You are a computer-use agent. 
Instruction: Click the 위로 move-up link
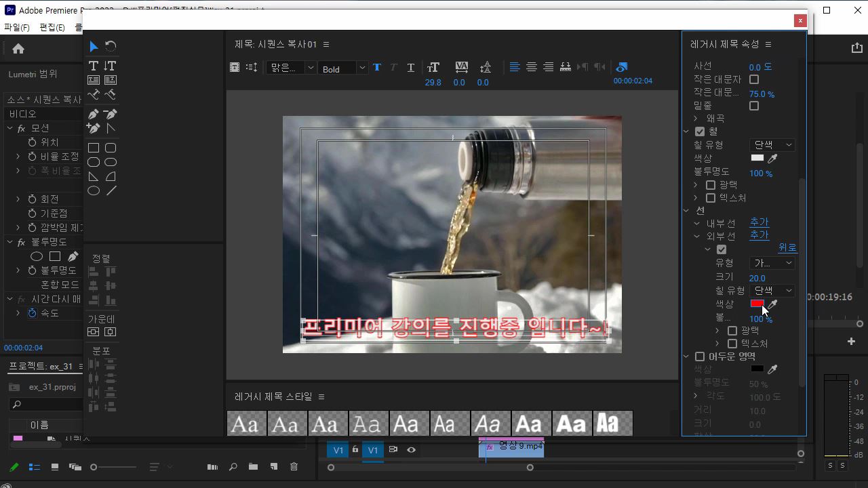click(x=787, y=248)
